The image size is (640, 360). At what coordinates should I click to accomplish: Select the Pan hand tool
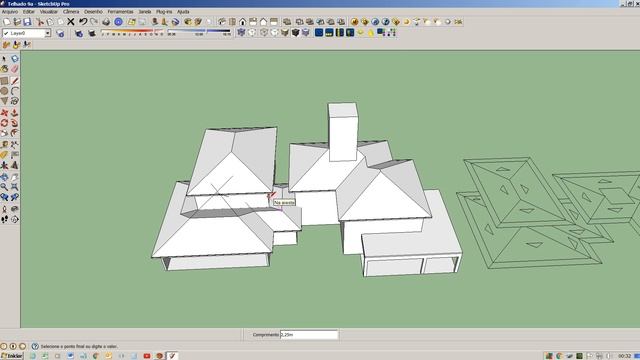pyautogui.click(x=15, y=177)
